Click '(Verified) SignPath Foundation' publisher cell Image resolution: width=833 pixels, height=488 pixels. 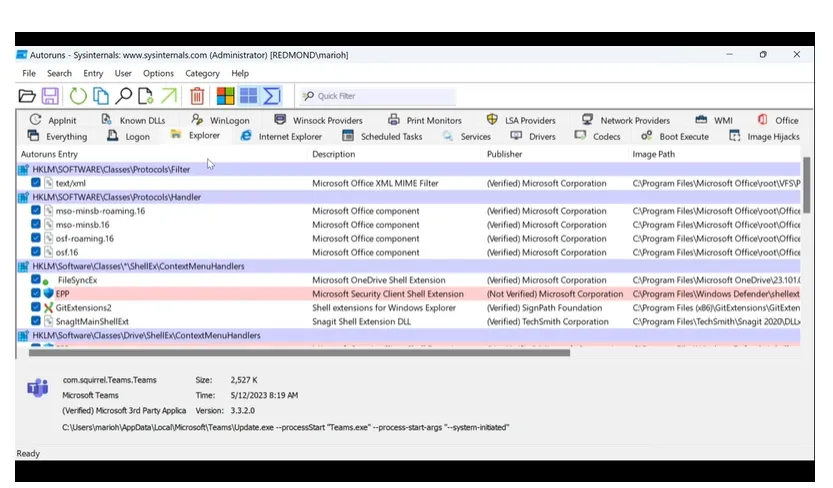545,307
